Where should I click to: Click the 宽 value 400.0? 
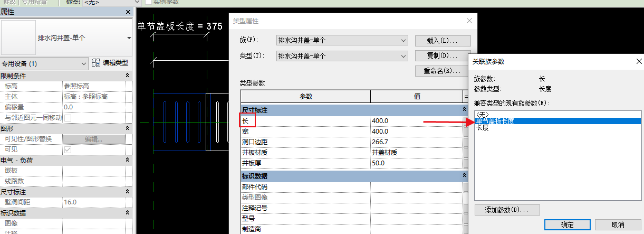(x=417, y=131)
